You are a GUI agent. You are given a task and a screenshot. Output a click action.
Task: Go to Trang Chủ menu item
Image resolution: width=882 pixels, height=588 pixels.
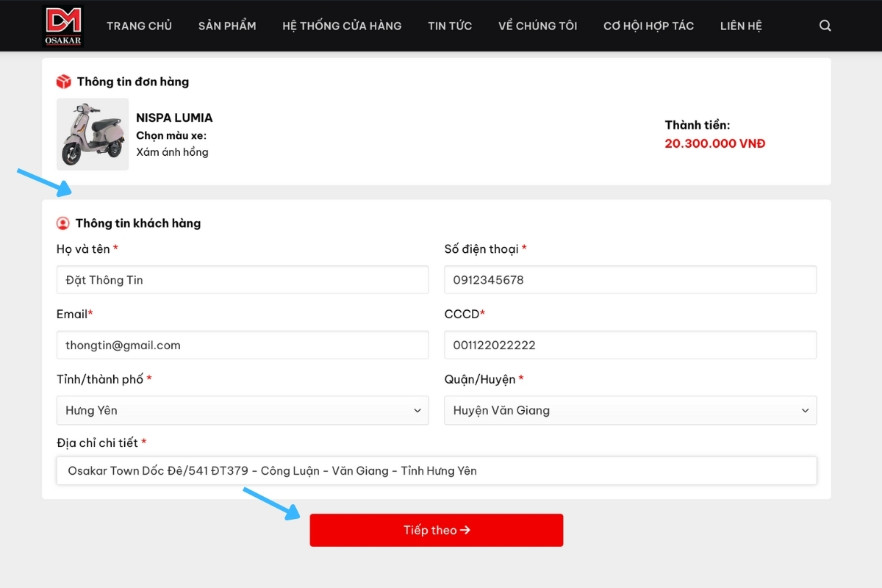click(x=139, y=26)
